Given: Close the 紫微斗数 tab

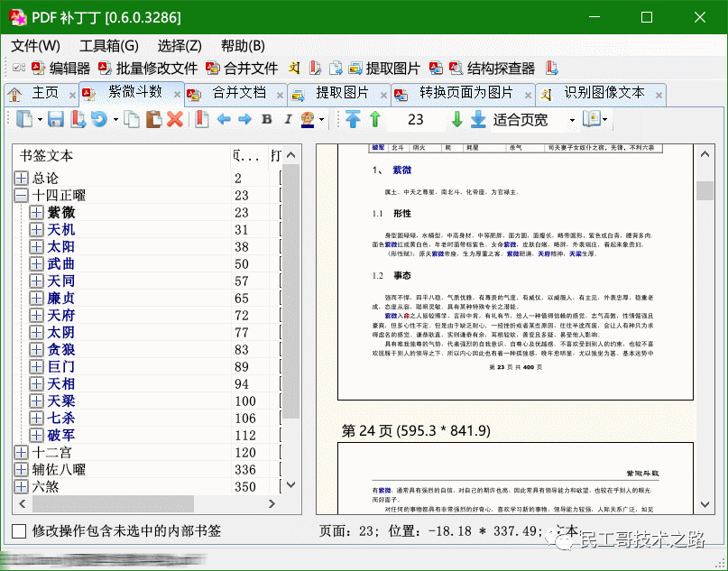Looking at the screenshot, I should click(177, 94).
